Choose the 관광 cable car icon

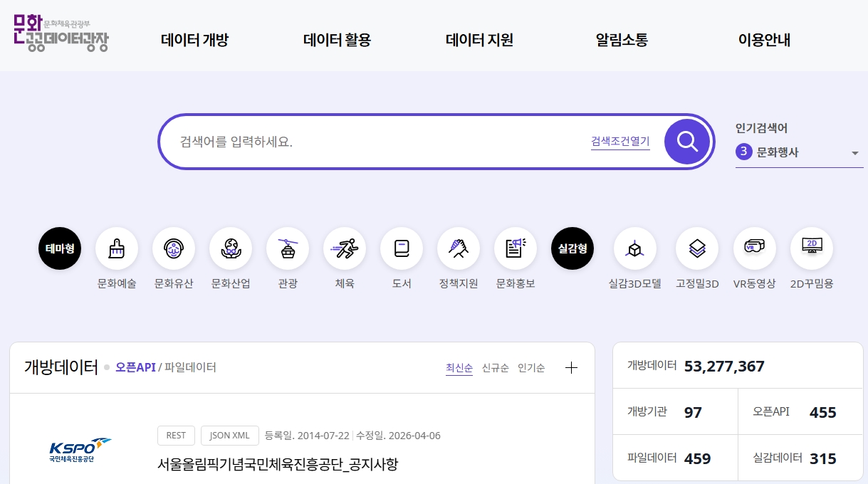point(288,248)
